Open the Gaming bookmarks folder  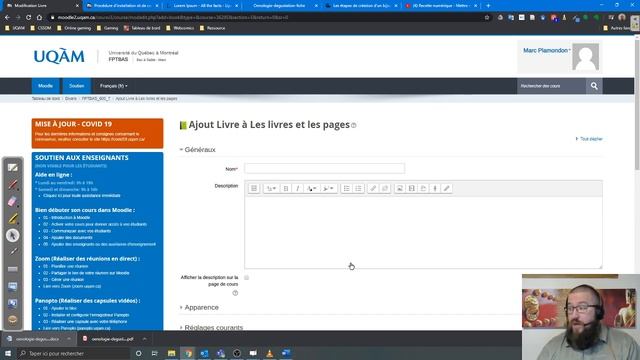(x=107, y=28)
